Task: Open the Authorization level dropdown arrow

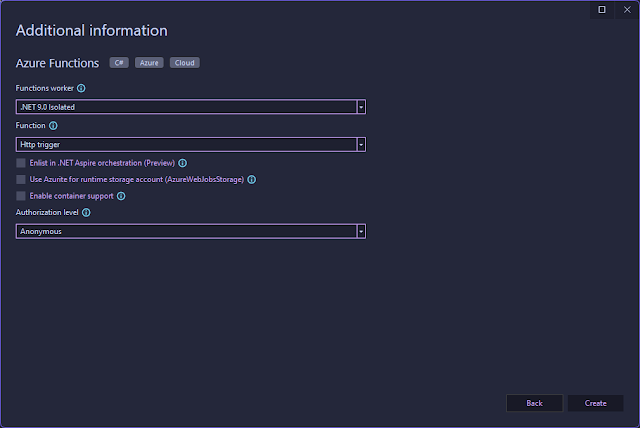Action: (361, 231)
